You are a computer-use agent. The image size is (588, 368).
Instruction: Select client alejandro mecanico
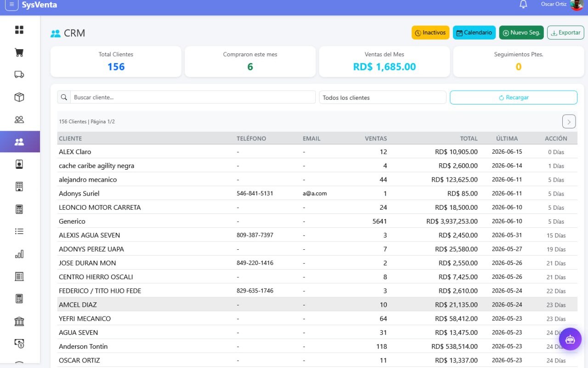click(x=88, y=179)
